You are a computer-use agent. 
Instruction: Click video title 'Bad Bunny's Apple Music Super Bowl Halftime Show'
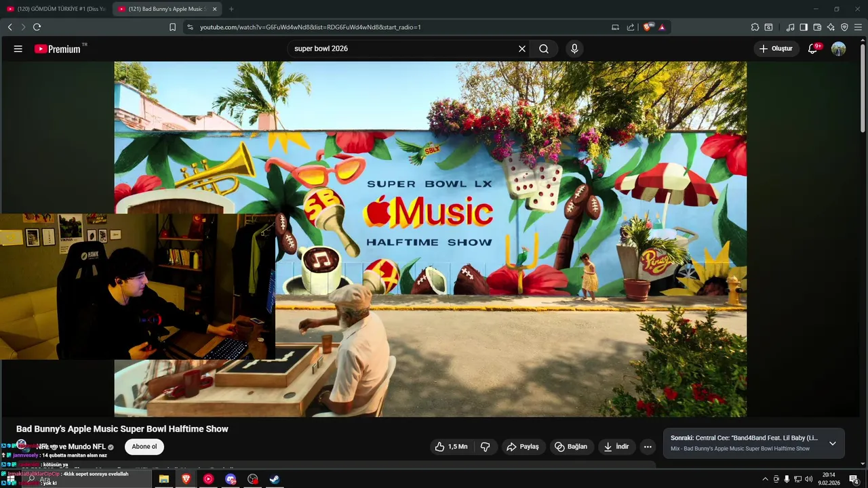[122, 429]
